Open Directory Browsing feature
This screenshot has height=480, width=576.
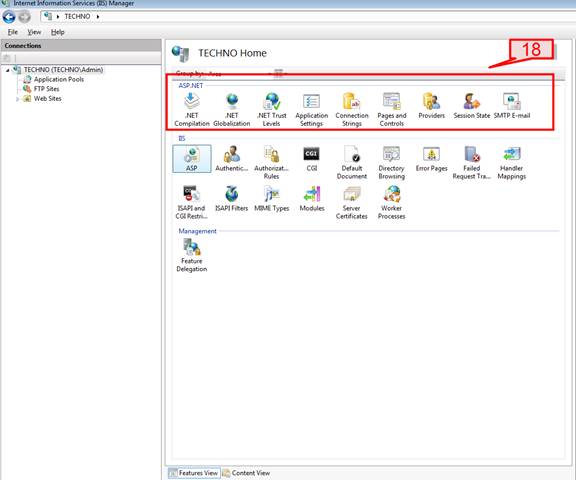(392, 162)
